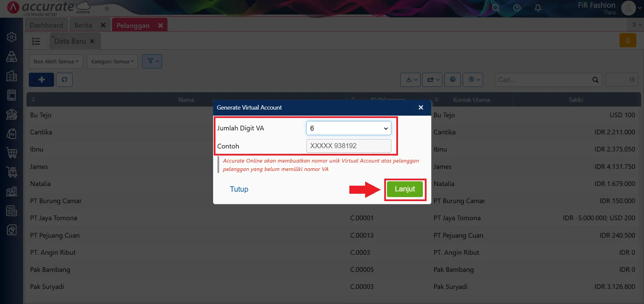The height and width of the screenshot is (304, 644).
Task: Click the Cari search input field
Action: (544, 80)
